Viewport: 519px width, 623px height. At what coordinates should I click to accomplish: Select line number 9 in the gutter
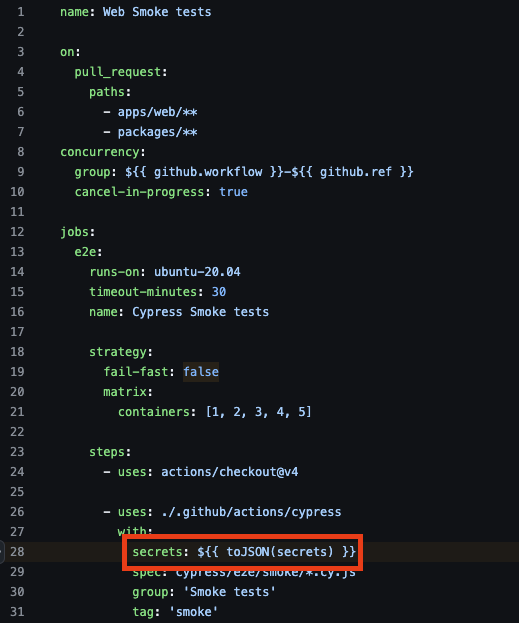coord(21,172)
